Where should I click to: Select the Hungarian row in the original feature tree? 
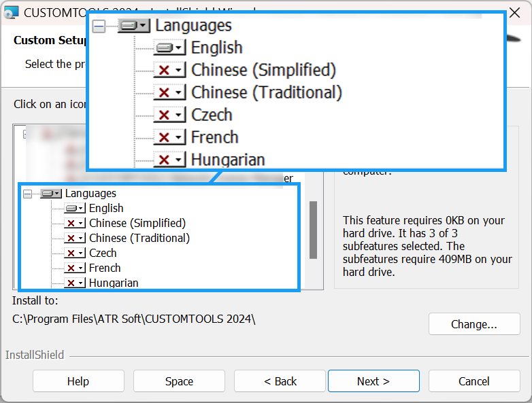(x=114, y=283)
